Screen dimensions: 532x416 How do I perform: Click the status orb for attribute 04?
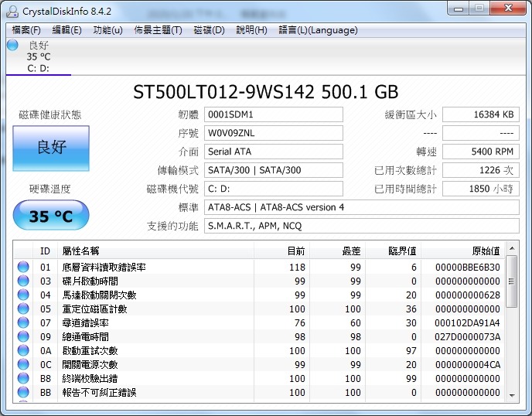click(23, 295)
